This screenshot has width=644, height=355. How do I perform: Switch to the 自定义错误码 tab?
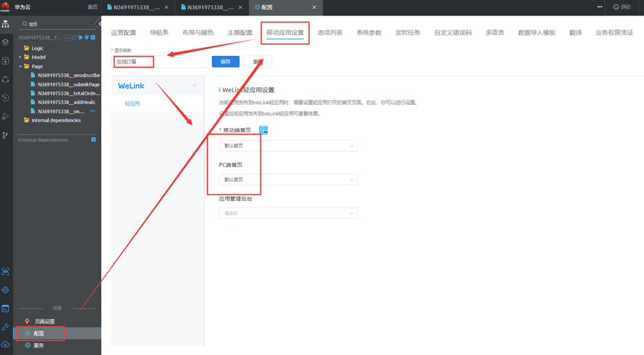point(453,33)
